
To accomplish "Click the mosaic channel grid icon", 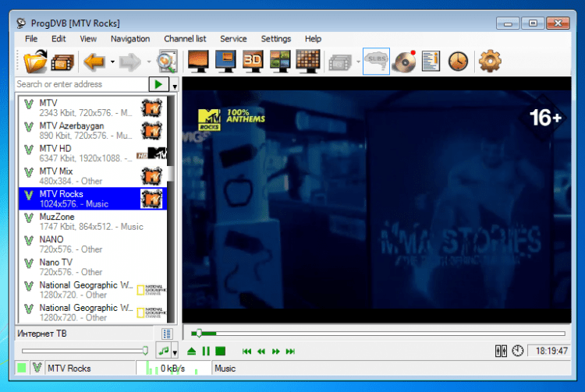I will 308,61.
